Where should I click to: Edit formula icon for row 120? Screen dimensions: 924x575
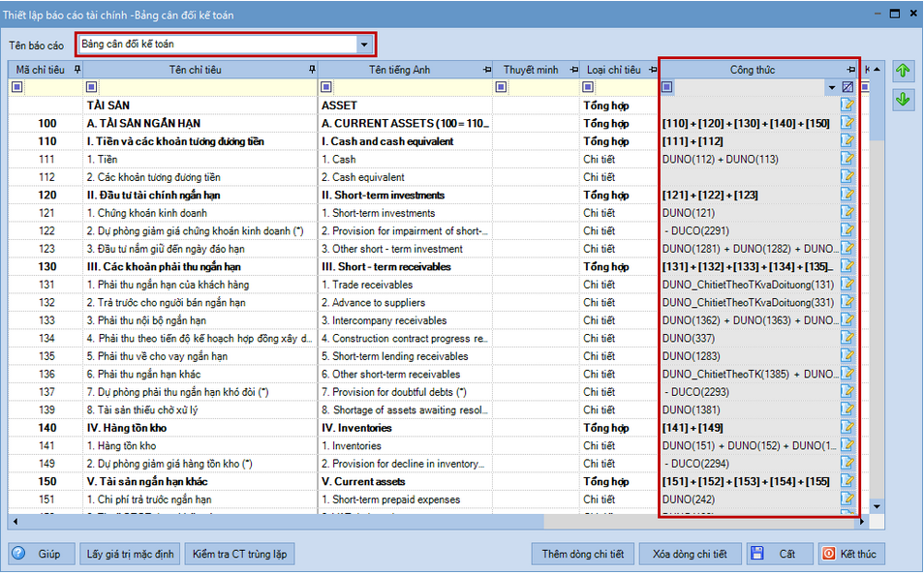[847, 195]
